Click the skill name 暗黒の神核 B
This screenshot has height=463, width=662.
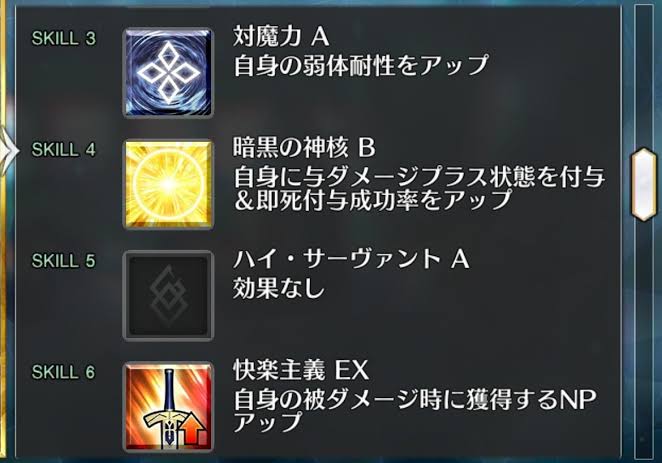pos(304,147)
